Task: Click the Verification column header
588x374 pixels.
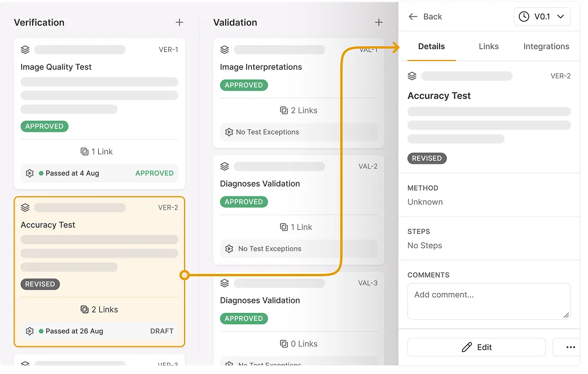Action: click(x=40, y=23)
